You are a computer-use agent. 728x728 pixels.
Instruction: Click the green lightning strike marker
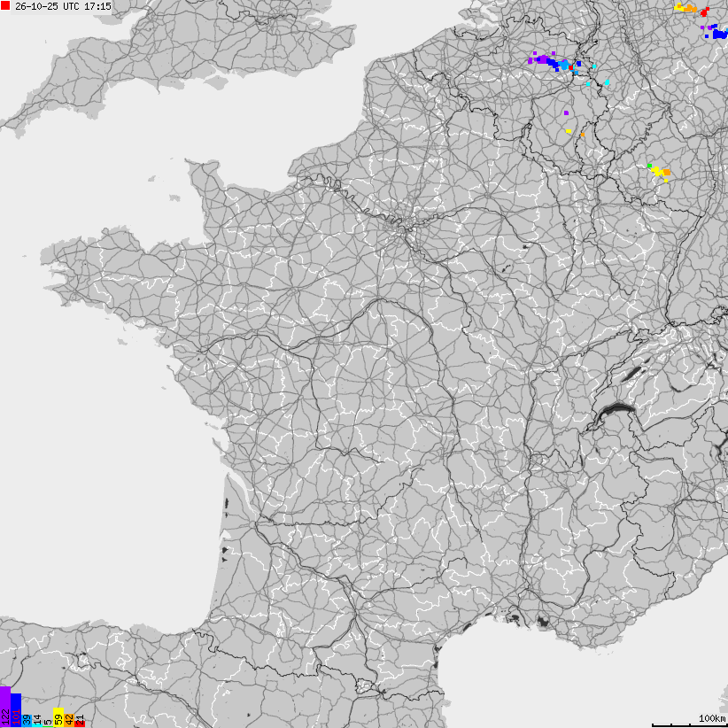click(x=650, y=166)
